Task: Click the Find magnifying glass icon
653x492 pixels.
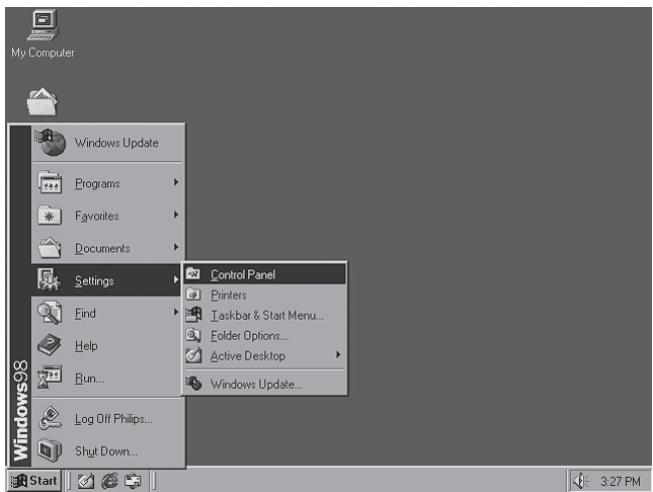Action: (x=50, y=312)
